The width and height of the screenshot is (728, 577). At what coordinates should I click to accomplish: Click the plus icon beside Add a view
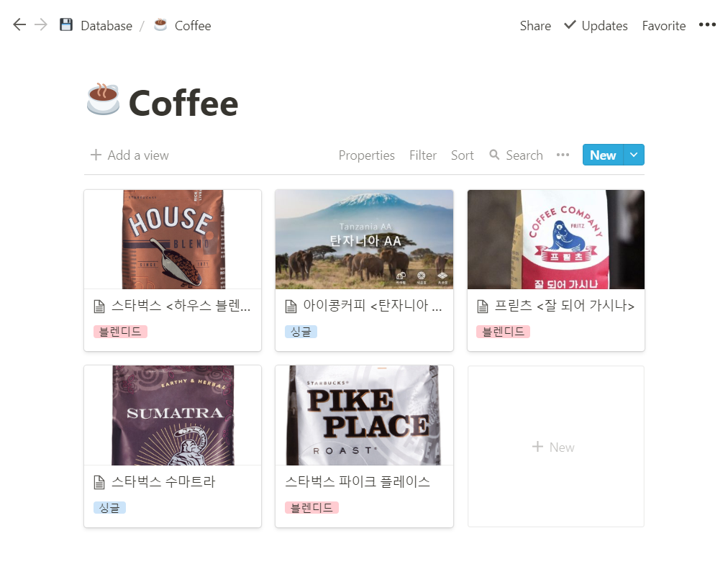[96, 155]
